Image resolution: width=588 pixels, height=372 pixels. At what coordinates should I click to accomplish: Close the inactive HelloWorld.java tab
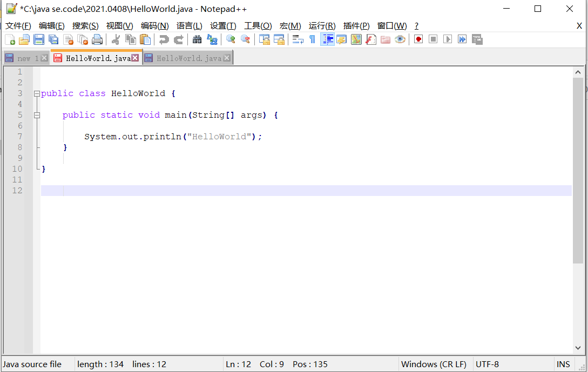coord(226,58)
